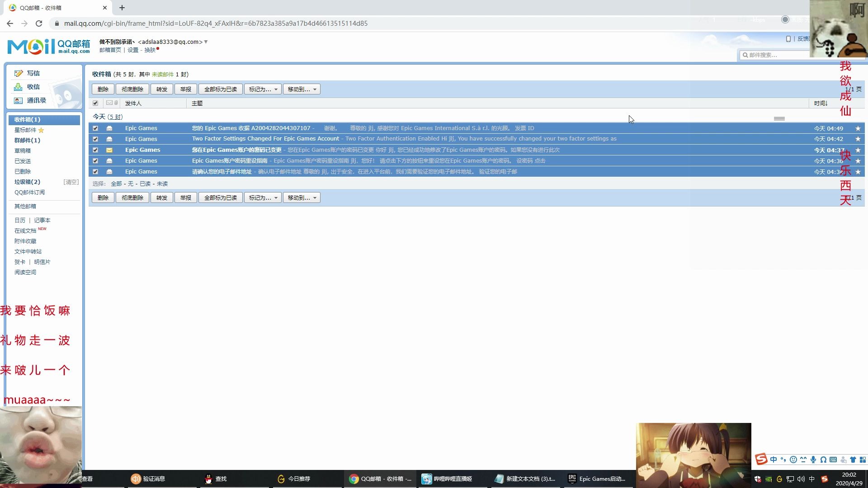Click the 未读邮件 link in inbox header
Screen dimensions: 868x488
coord(163,75)
